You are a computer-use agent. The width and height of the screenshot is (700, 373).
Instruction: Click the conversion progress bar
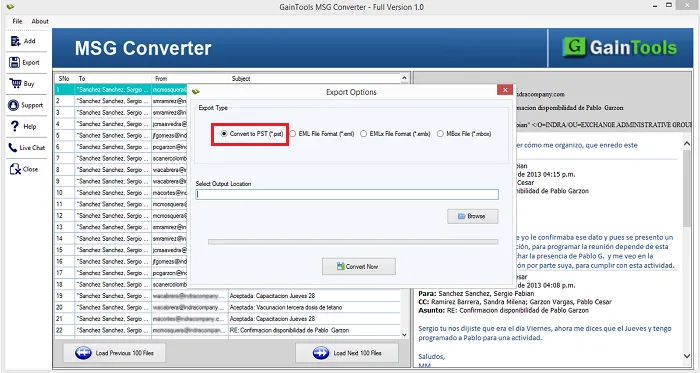tap(353, 242)
